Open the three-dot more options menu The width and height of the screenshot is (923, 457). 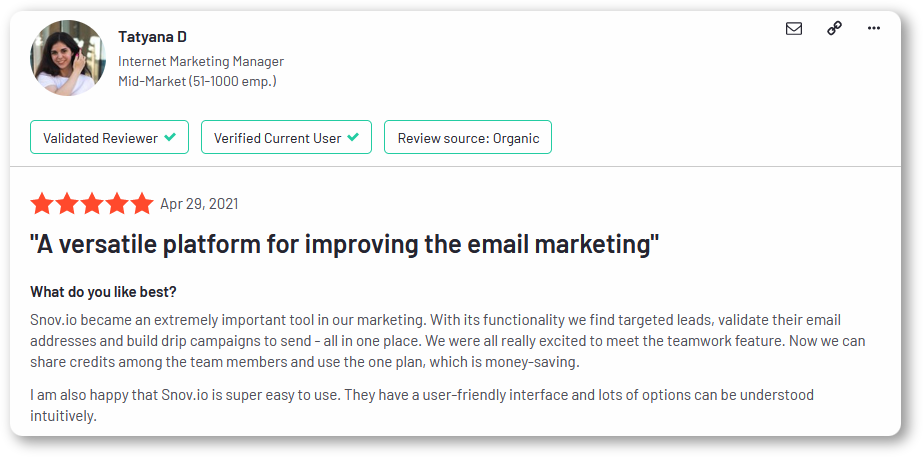pos(874,28)
